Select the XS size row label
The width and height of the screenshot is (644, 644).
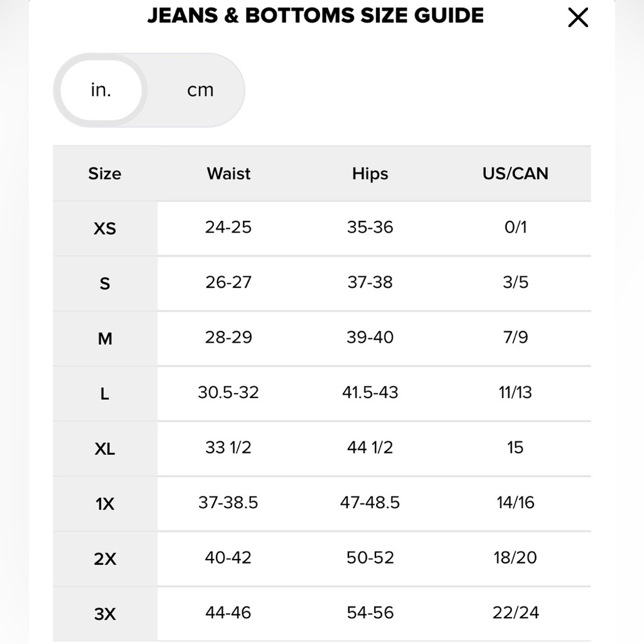coord(105,229)
